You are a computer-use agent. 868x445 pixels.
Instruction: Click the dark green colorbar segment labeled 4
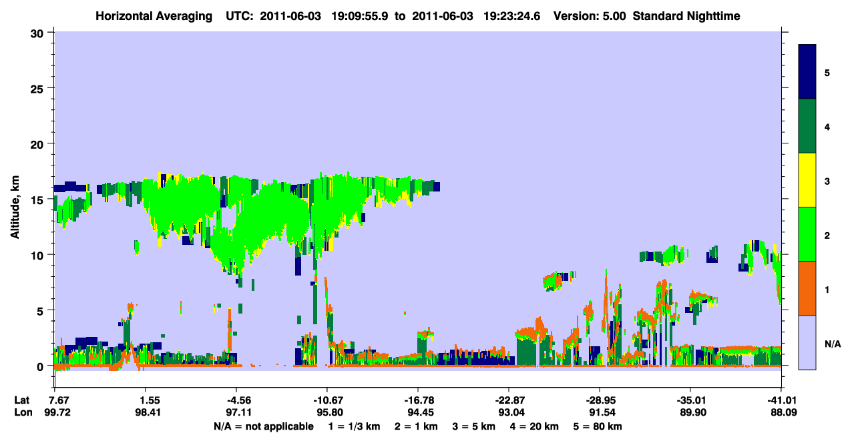[x=807, y=126]
